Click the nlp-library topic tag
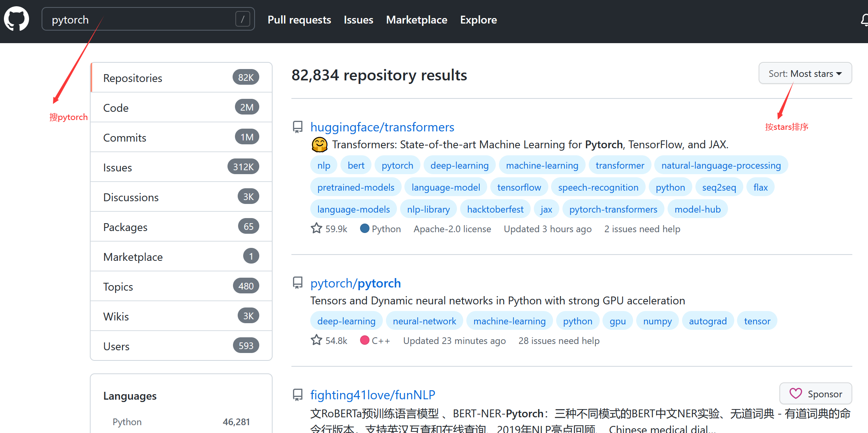Screen dimensions: 868x433 428,209
